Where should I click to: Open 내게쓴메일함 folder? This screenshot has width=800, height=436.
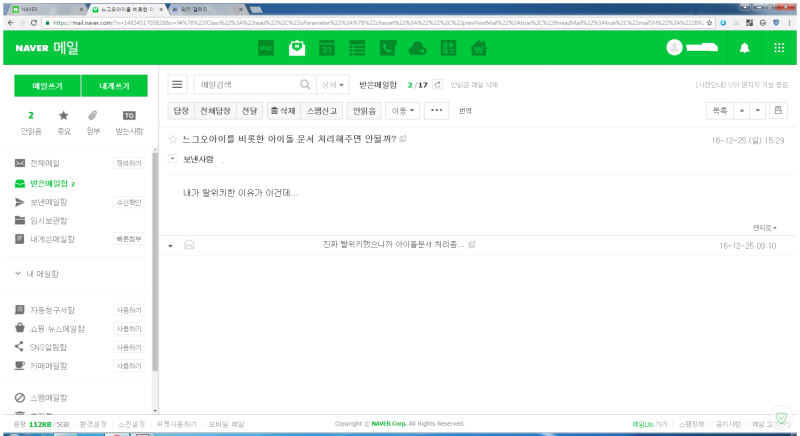pos(53,239)
